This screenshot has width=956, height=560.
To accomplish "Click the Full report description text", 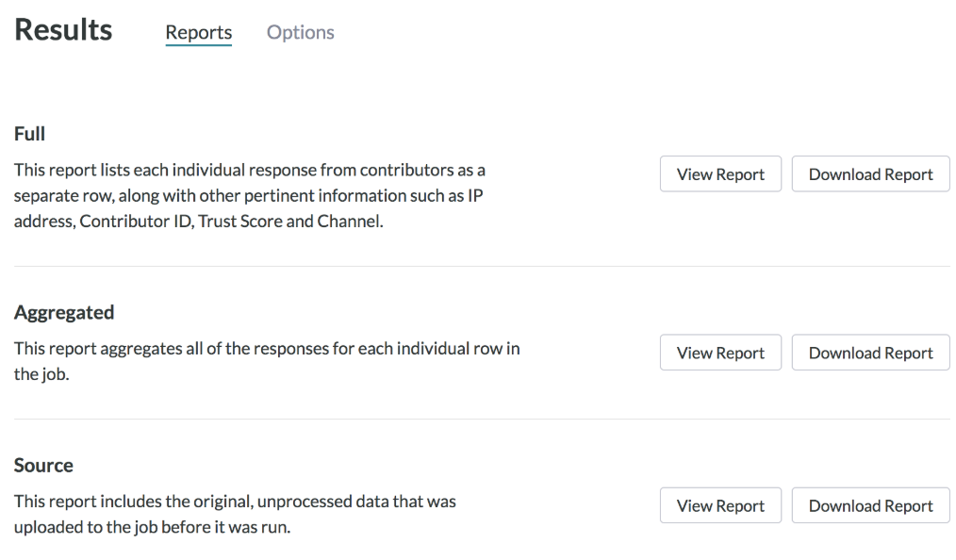I will pos(250,195).
